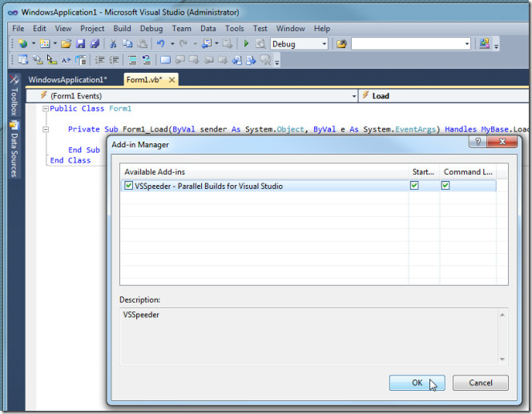Open the Undo history dropdown arrow
532x414 pixels.
172,43
